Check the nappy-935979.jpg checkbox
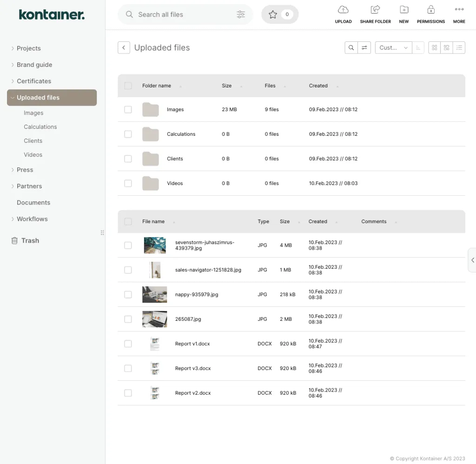 pyautogui.click(x=128, y=294)
